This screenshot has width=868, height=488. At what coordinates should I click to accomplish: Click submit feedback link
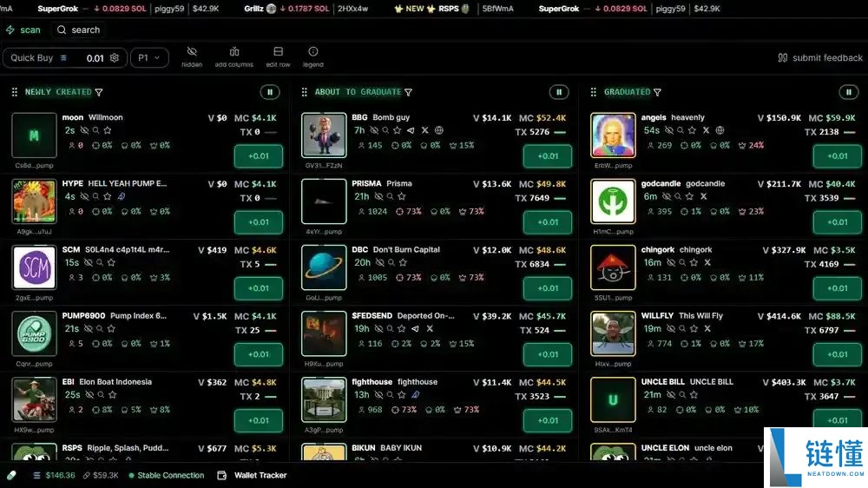tap(820, 57)
